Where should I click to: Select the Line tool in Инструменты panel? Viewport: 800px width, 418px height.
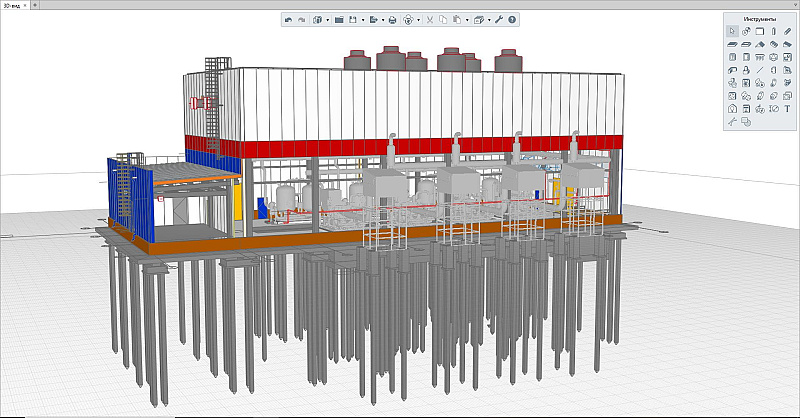[x=760, y=70]
